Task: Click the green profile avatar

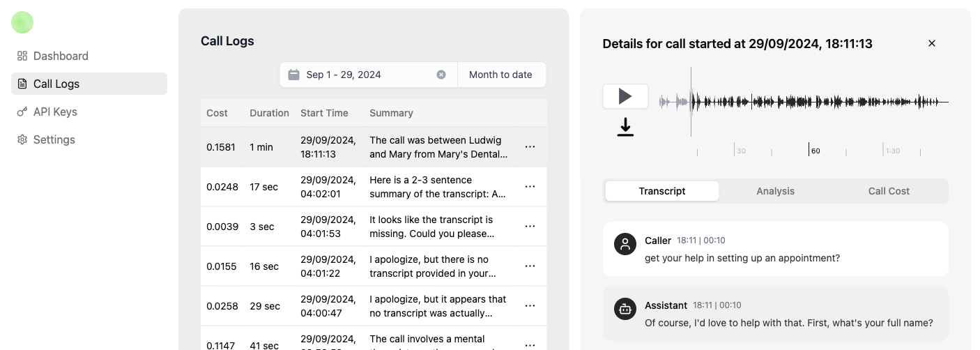Action: 22,22
